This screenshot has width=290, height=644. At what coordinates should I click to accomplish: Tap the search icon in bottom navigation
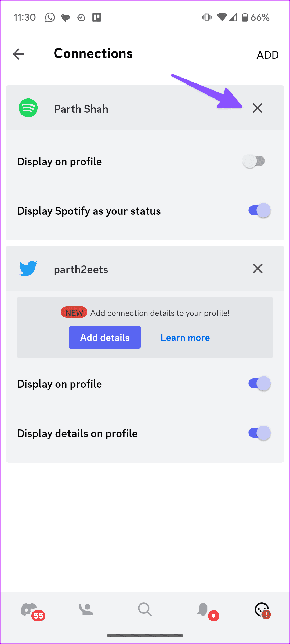[x=145, y=609]
